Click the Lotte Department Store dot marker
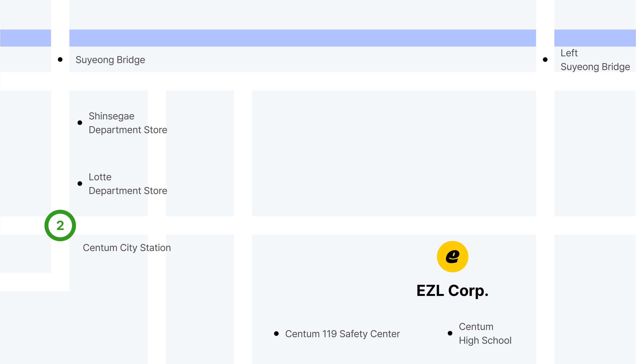 click(80, 184)
